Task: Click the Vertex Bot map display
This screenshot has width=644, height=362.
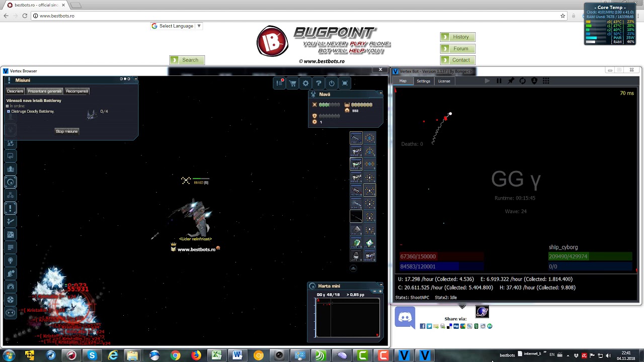Action: point(516,195)
